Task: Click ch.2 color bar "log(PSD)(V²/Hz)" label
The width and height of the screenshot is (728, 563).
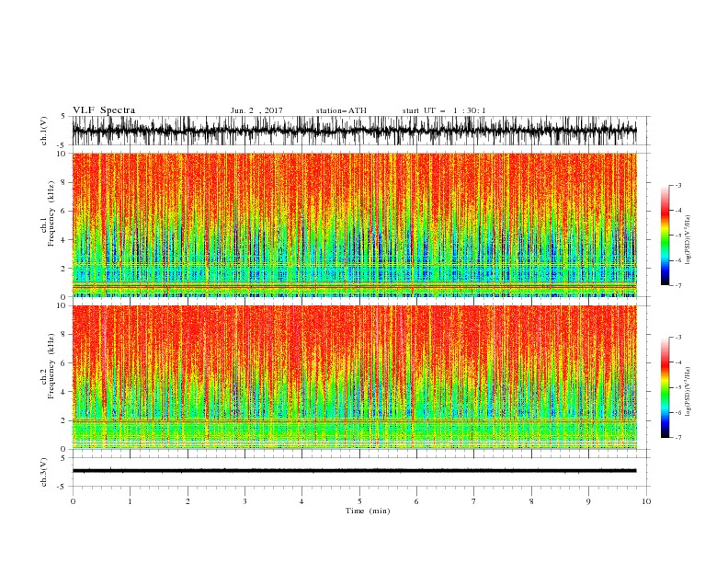Action: [x=688, y=391]
